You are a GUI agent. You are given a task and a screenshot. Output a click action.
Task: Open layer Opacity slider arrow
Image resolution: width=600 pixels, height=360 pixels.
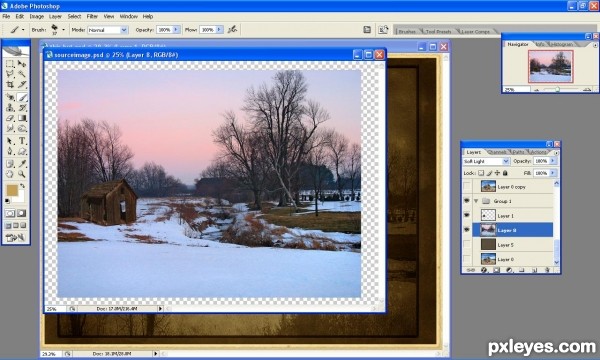coord(553,161)
